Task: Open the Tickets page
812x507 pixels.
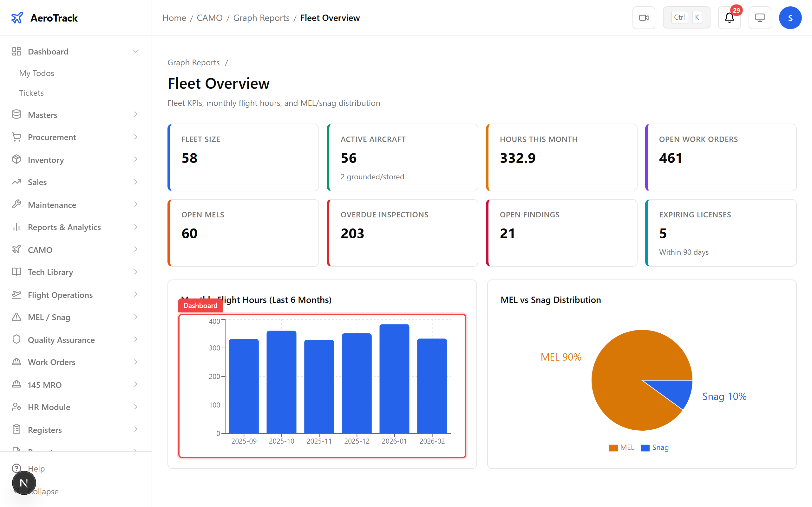Action: 31,93
